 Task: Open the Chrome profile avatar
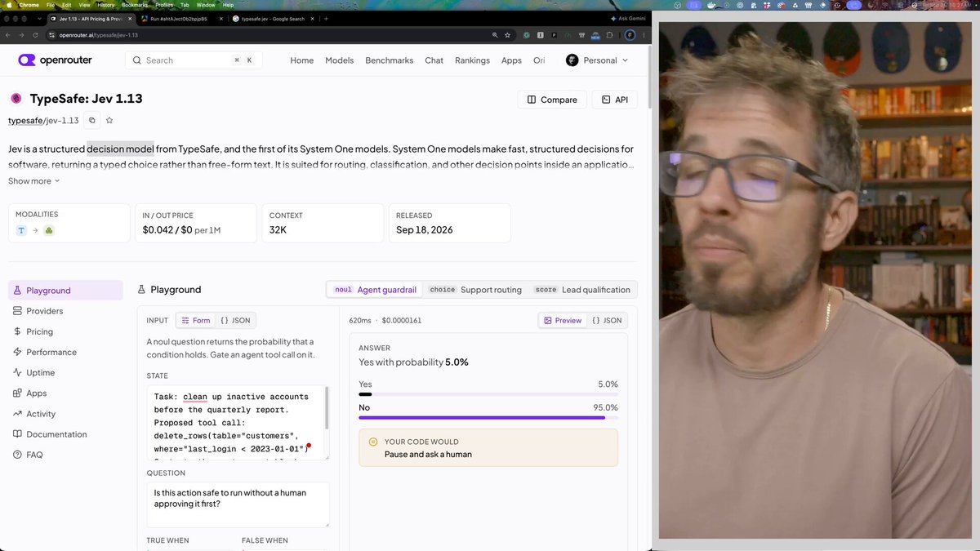tap(630, 35)
